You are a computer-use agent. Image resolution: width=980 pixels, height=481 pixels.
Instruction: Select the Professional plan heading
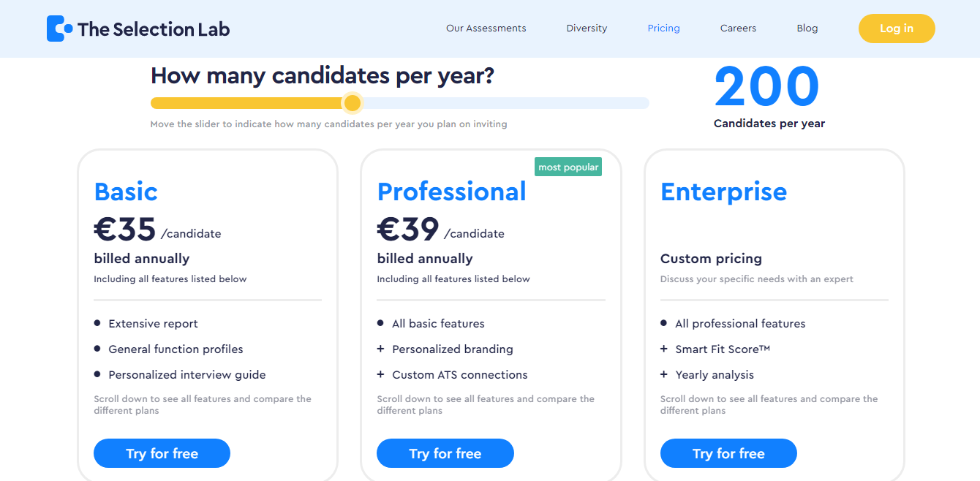click(x=451, y=192)
